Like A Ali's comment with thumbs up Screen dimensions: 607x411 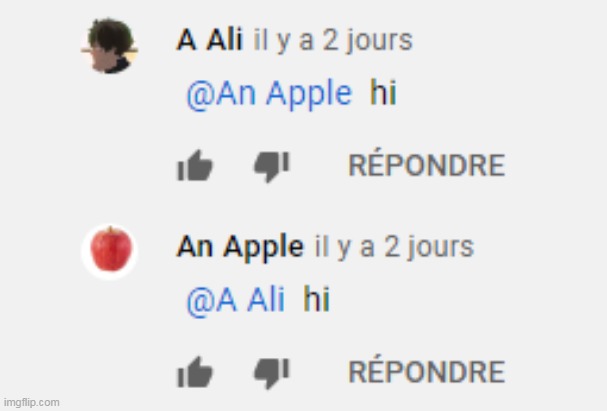195,166
